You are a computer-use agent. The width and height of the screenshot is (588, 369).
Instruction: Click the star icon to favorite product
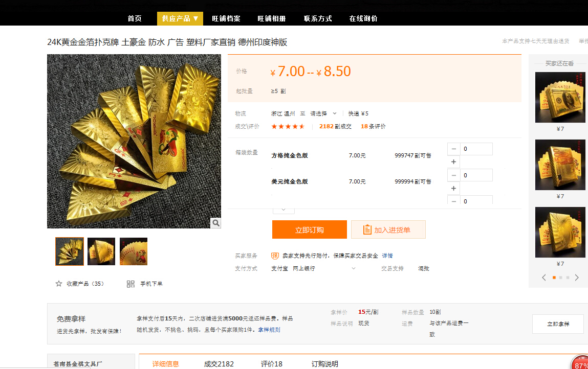tap(59, 284)
